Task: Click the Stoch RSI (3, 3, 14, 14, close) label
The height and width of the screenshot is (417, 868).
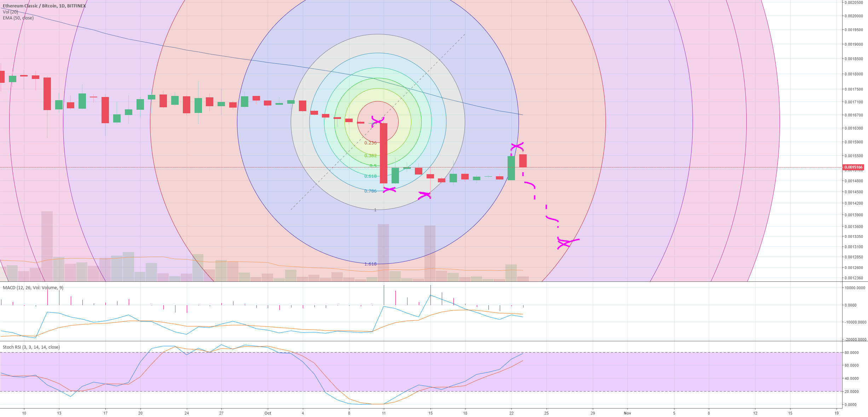Action: click(x=31, y=347)
